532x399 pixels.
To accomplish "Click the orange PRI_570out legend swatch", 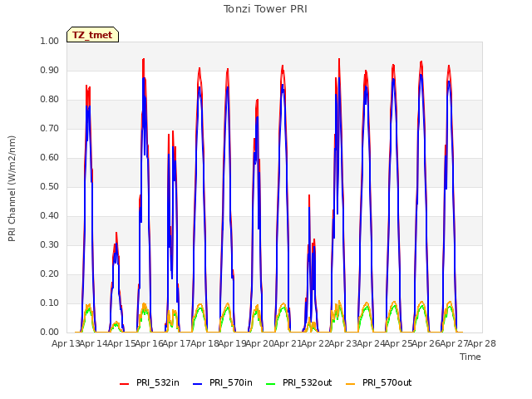I will (x=351, y=384).
